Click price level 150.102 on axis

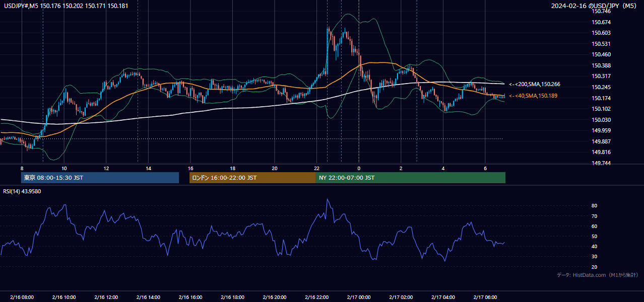coord(601,109)
